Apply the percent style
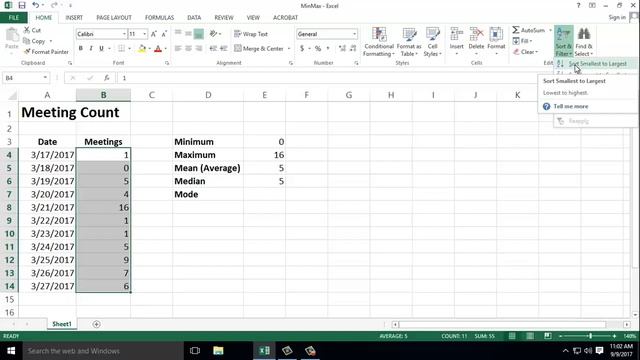The width and height of the screenshot is (640, 360). point(318,49)
